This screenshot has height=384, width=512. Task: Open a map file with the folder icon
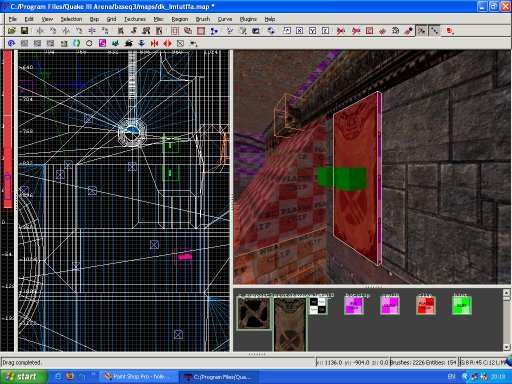(12, 31)
